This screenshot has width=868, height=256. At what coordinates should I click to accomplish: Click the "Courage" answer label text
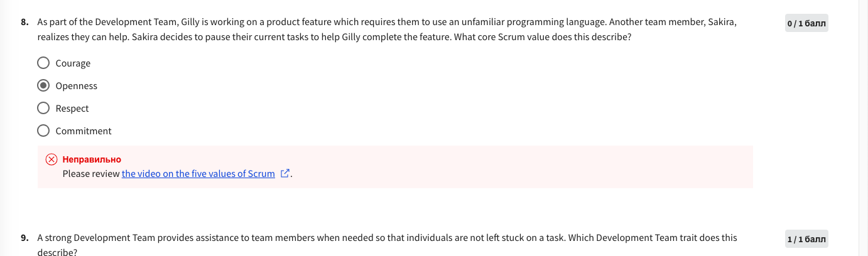[x=73, y=63]
